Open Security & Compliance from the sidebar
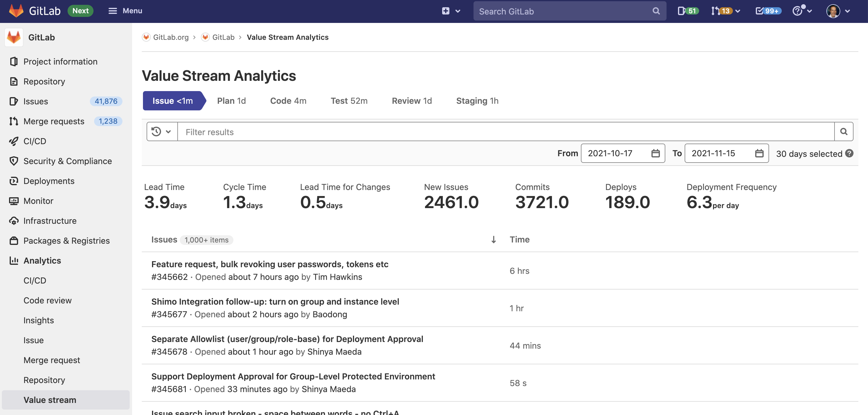868x415 pixels. pos(67,161)
